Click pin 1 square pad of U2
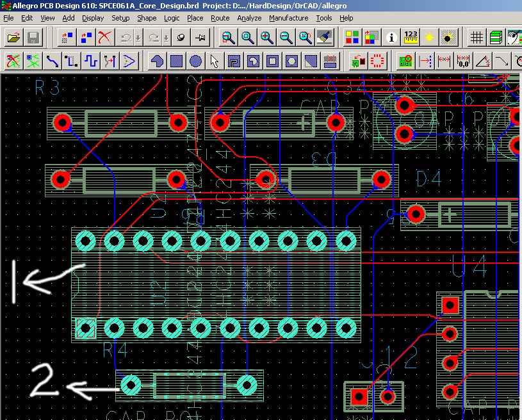This screenshot has height=420, width=522. (85, 328)
